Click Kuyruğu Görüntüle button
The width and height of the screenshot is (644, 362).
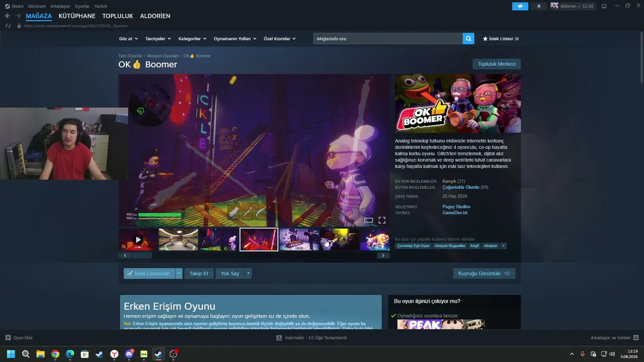coord(484,274)
